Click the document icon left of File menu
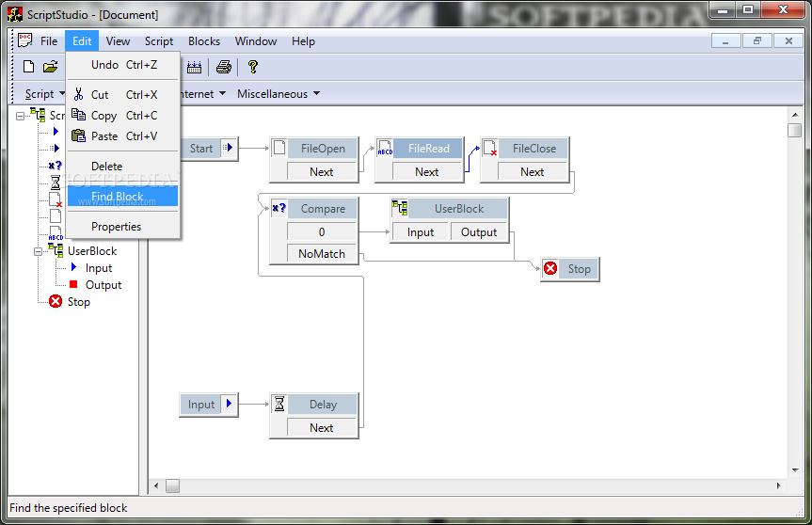Screen dimensions: 812x525 24,40
